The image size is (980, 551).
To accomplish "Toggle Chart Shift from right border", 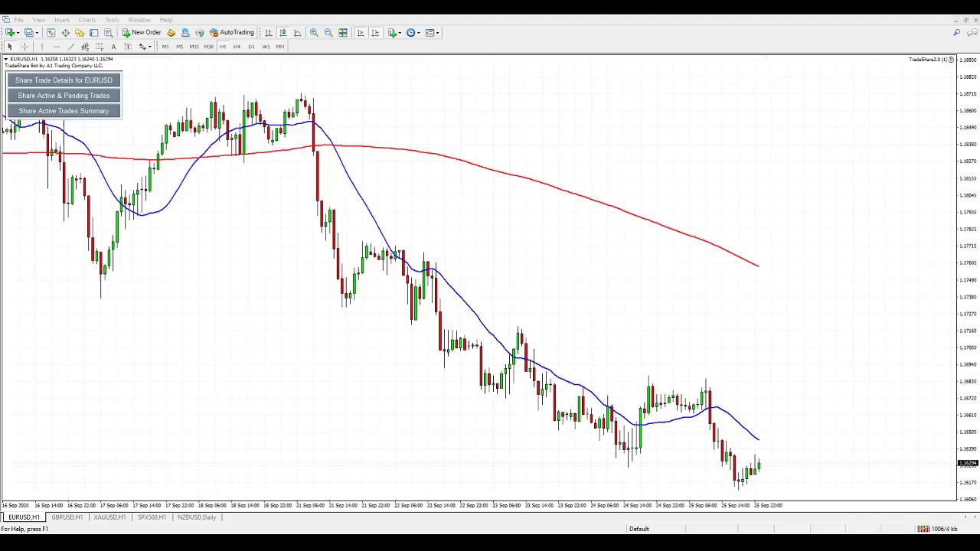I will pyautogui.click(x=375, y=32).
